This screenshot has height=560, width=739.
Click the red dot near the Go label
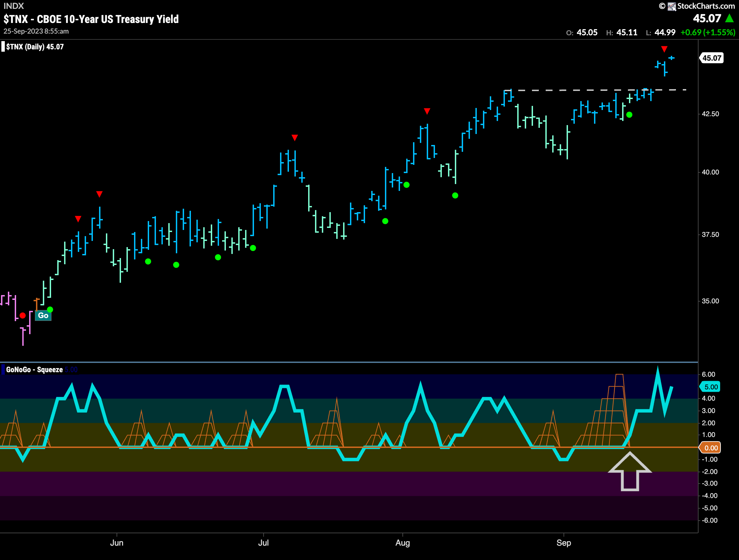click(23, 315)
